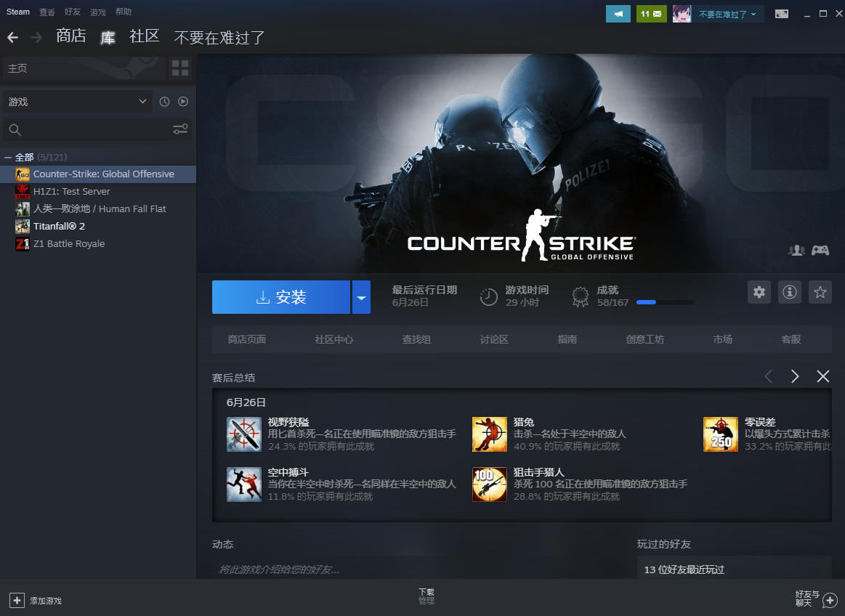Click the achievements ribbon badge icon

tap(580, 297)
